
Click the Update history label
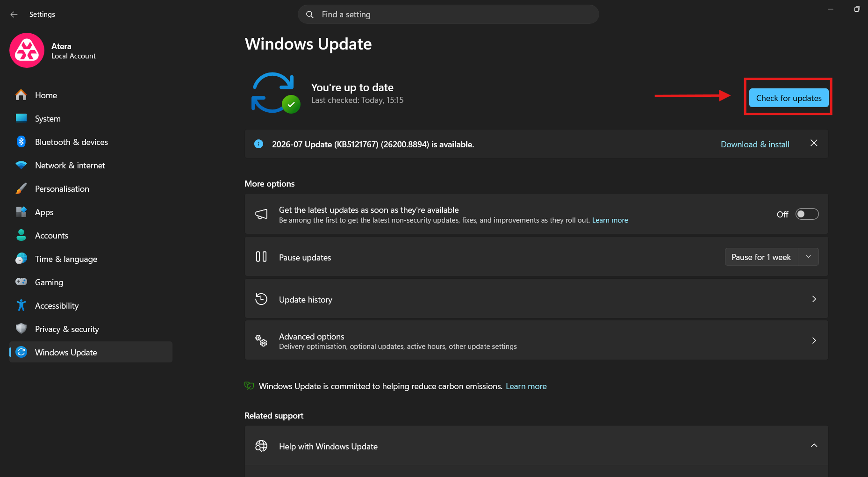[x=306, y=299]
